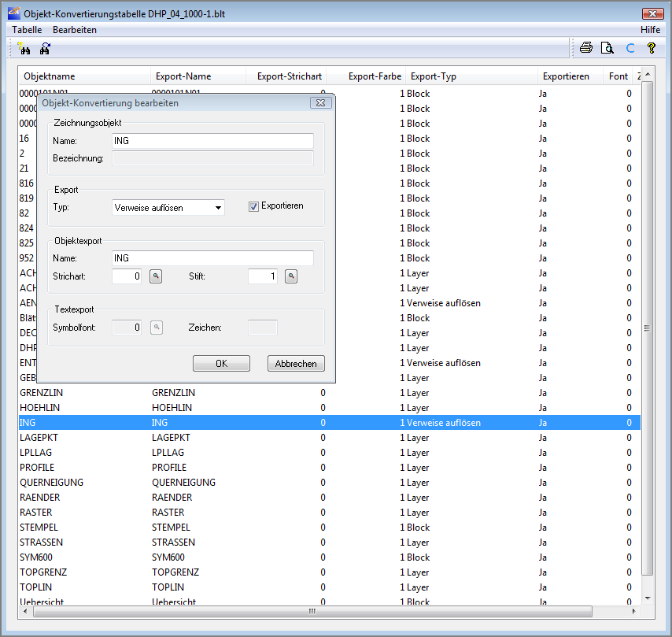Click the horizontal scrollbar thumb of the table
The width and height of the screenshot is (672, 637).
tap(313, 611)
